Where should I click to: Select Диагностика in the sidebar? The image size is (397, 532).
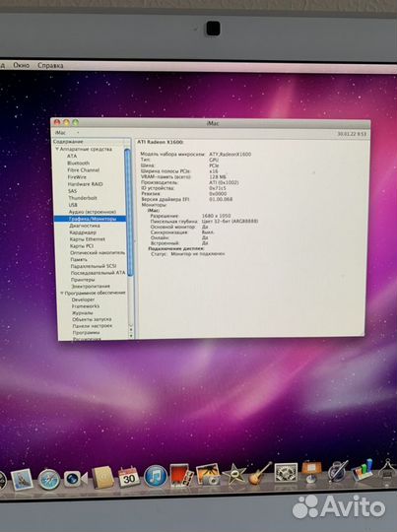tap(85, 226)
